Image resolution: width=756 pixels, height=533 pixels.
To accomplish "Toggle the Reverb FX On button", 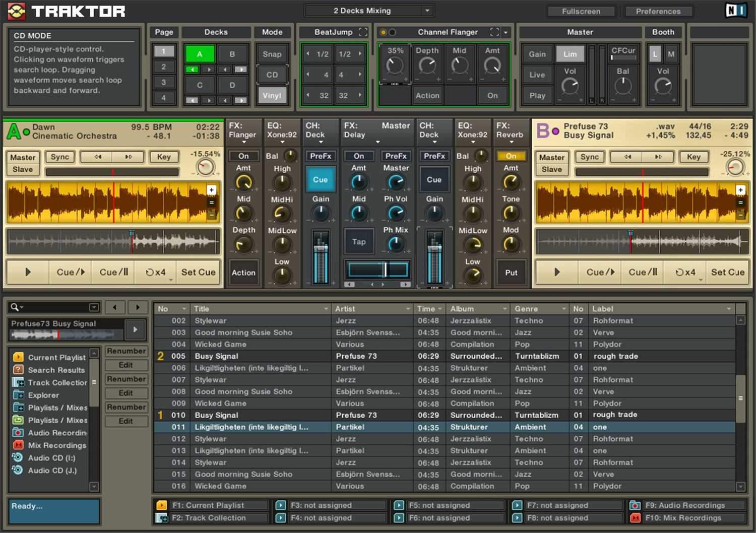I will [511, 156].
